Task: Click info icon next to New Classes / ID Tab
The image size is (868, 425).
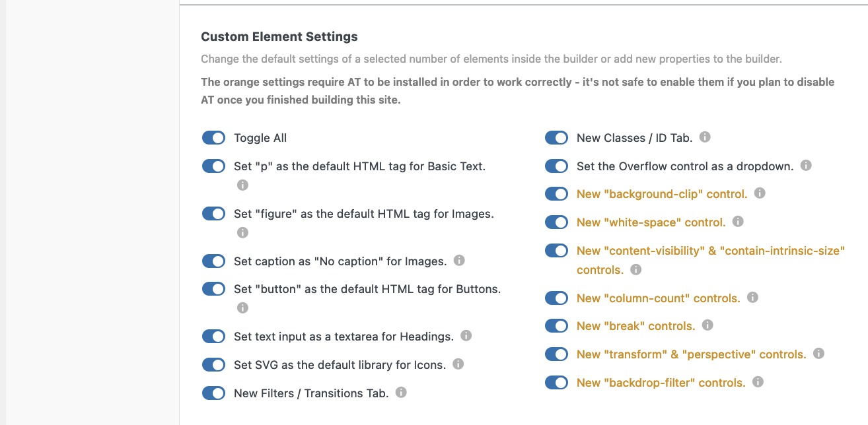Action: [x=705, y=137]
